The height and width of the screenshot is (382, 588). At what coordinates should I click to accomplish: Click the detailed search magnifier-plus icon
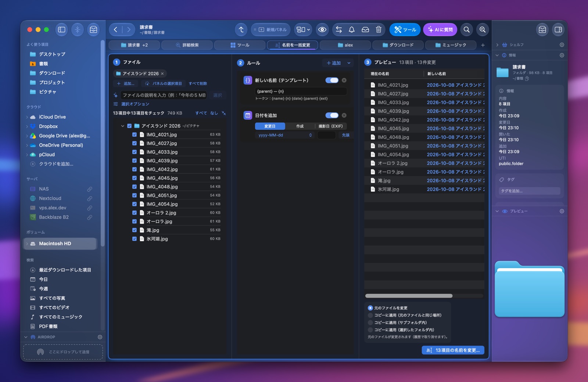point(483,30)
